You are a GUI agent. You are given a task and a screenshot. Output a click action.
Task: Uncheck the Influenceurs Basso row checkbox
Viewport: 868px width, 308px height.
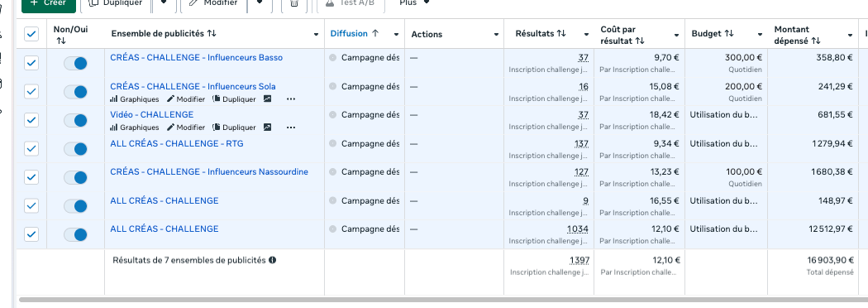pyautogui.click(x=31, y=63)
